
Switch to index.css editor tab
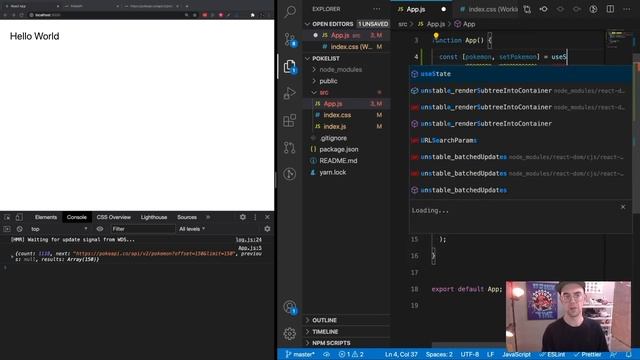488,9
